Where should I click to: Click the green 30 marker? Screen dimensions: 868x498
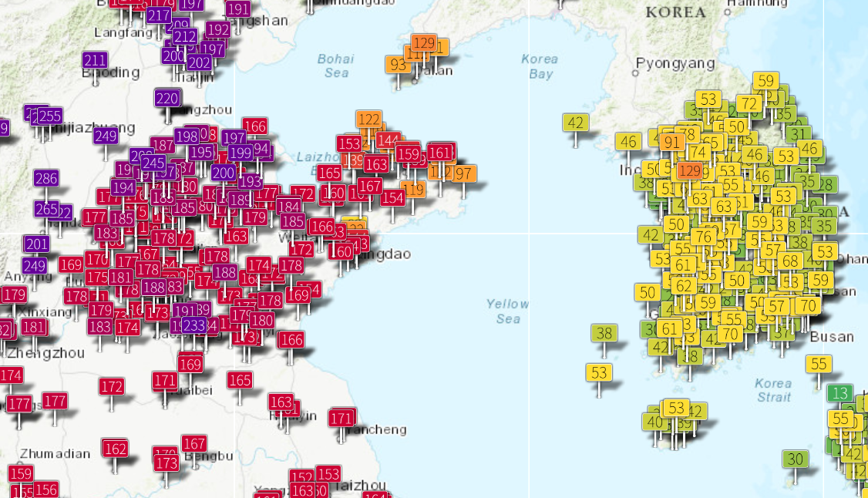795,459
